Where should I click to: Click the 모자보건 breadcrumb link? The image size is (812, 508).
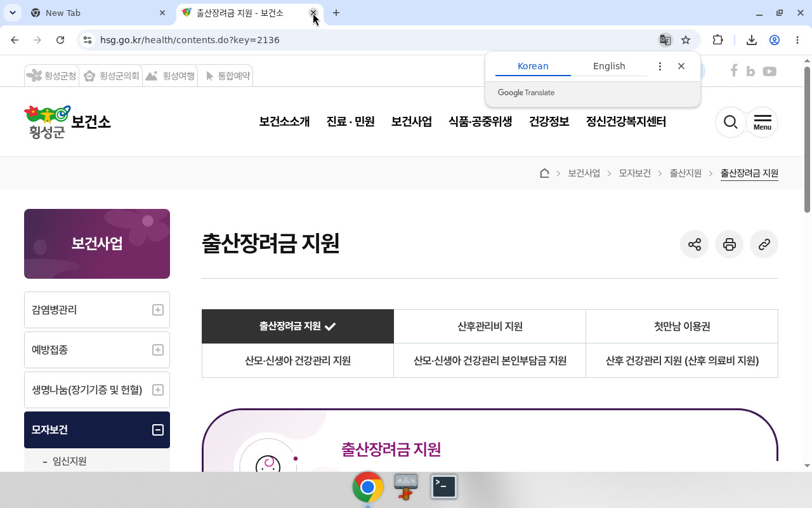pos(635,173)
